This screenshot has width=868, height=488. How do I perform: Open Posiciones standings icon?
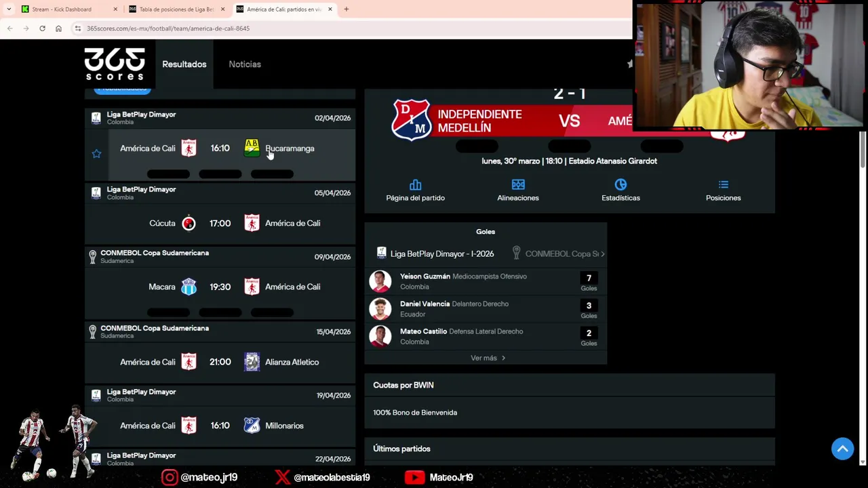pyautogui.click(x=724, y=185)
